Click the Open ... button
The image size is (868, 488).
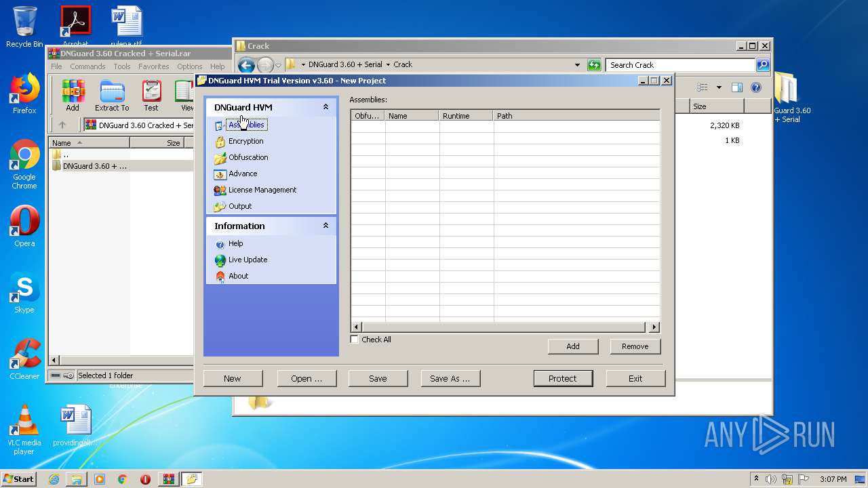pos(307,378)
